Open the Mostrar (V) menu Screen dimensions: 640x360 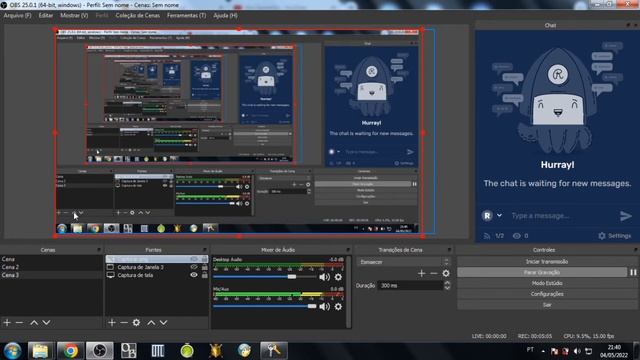(74, 16)
